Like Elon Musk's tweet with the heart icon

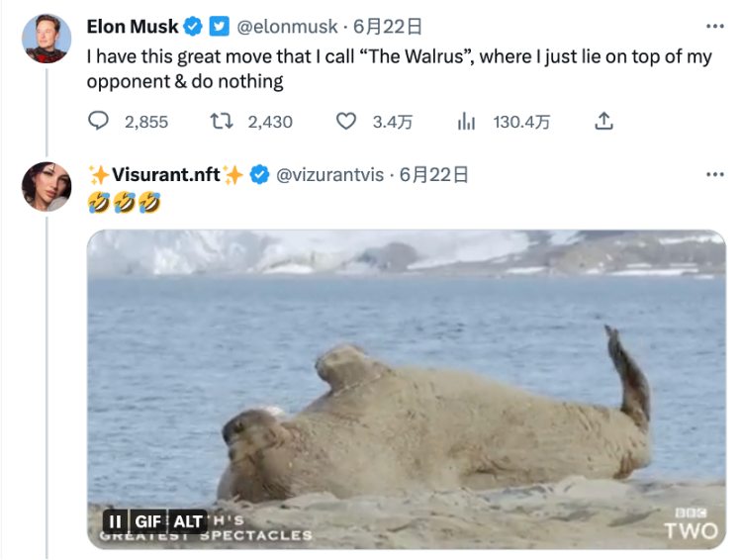click(x=345, y=122)
